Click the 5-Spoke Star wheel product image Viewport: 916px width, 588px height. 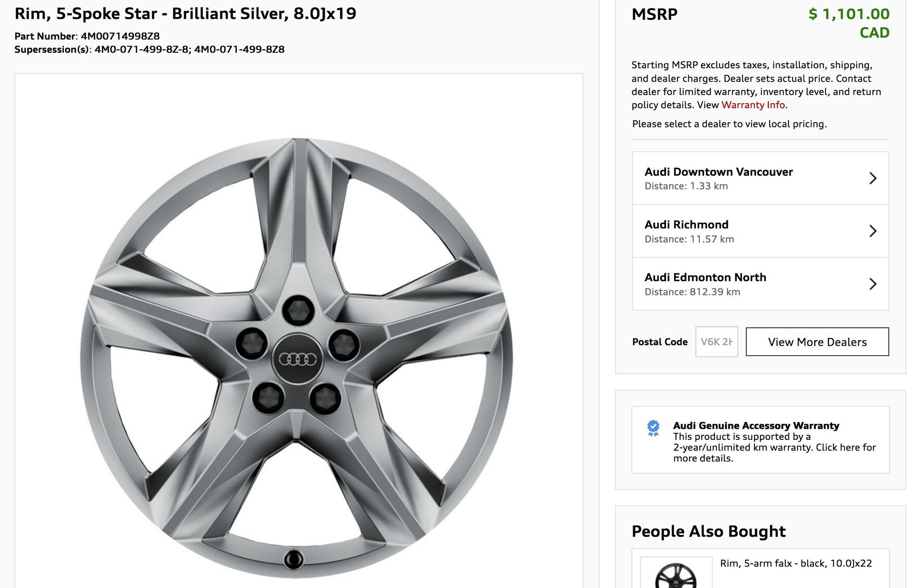point(296,358)
